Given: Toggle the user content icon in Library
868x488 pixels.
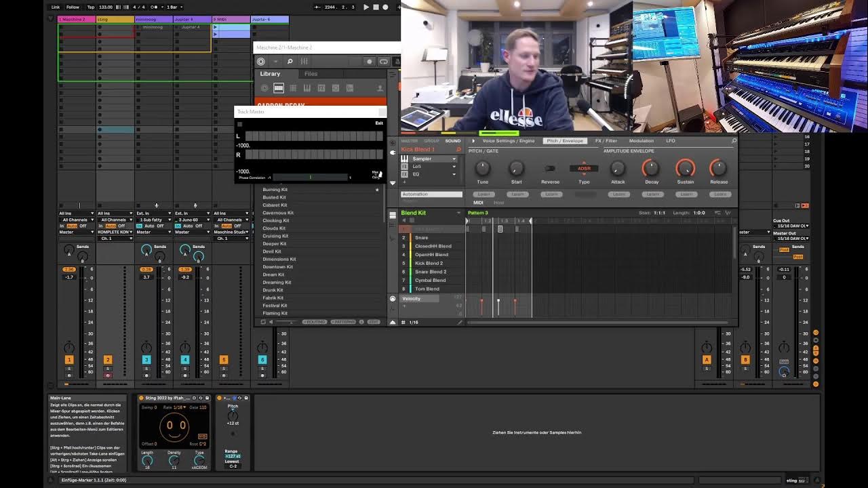Looking at the screenshot, I should 380,88.
